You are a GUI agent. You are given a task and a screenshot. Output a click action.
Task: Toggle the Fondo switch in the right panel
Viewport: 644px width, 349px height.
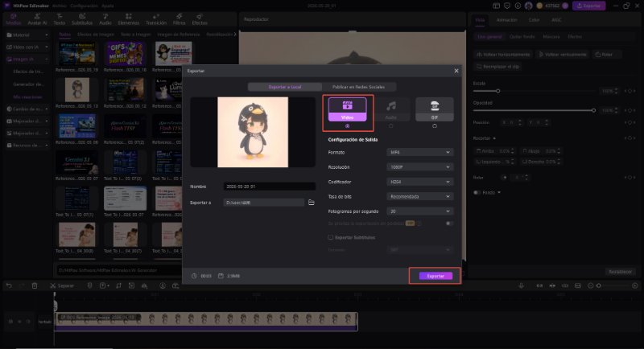pos(477,192)
